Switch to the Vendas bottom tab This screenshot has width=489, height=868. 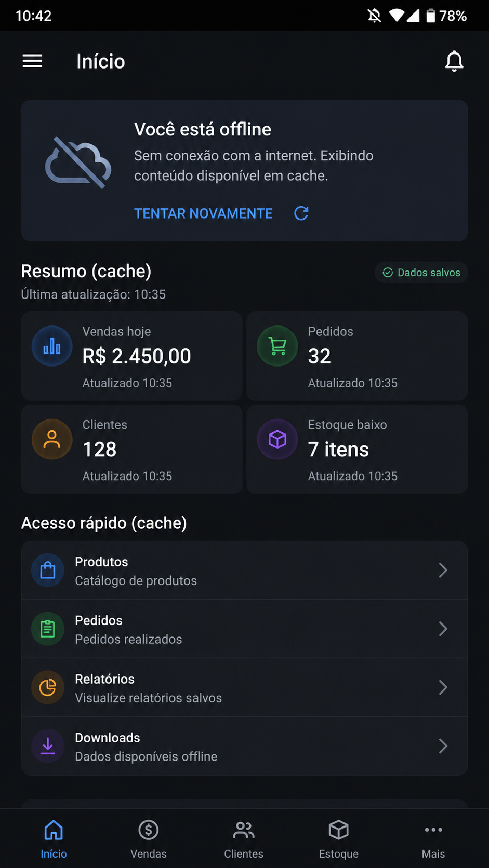pos(149,839)
